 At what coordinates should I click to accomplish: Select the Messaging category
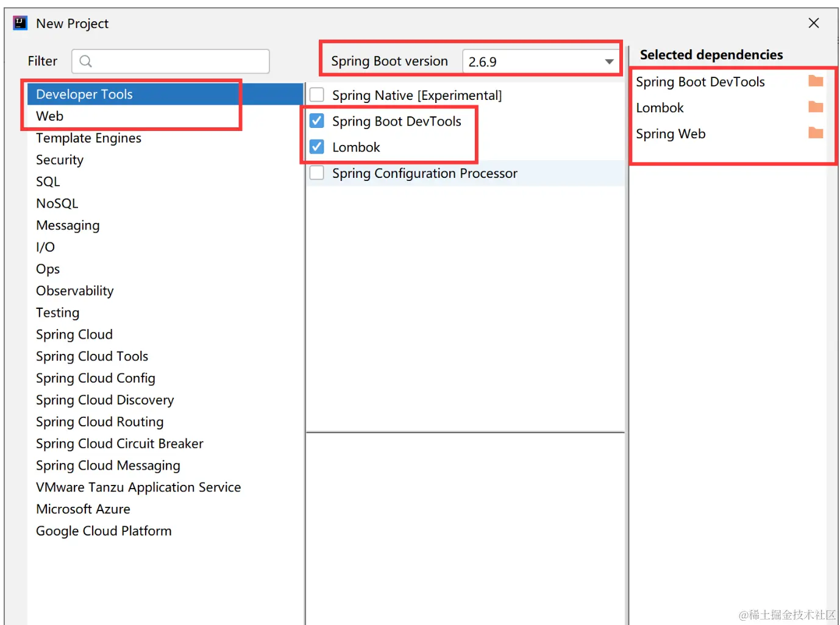tap(165, 225)
